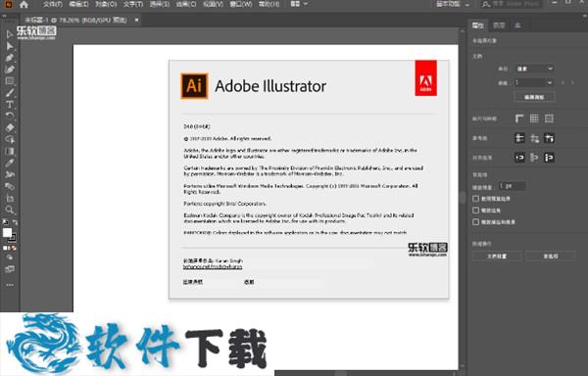Click the default fill and stroke icon
Image resolution: width=588 pixels, height=376 pixels.
5,222
